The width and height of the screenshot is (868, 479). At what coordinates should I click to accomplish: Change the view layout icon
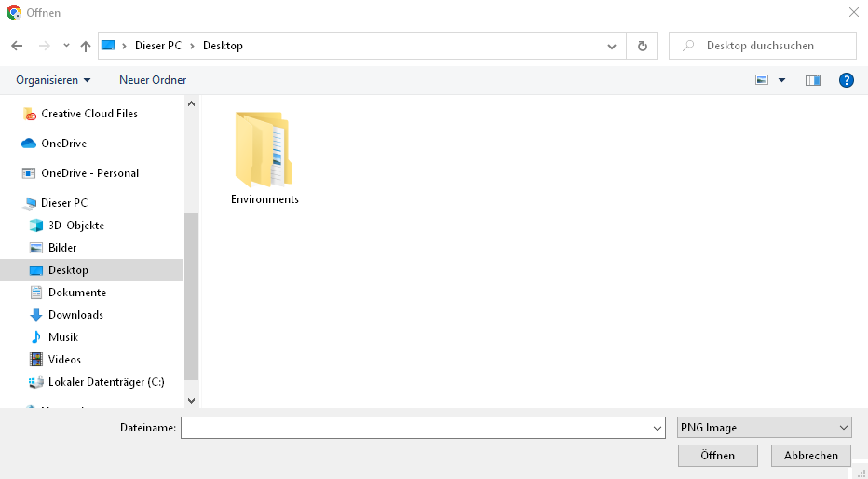tap(762, 80)
